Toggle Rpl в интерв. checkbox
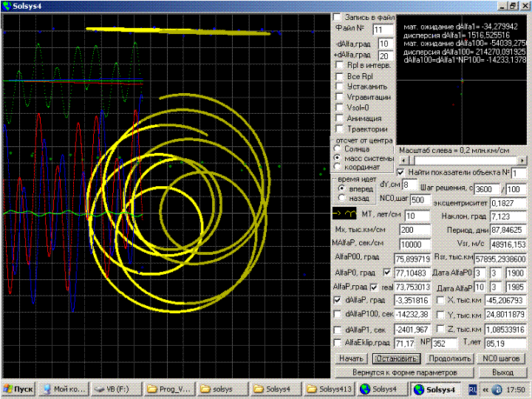This screenshot has height=399, width=532. coord(339,65)
